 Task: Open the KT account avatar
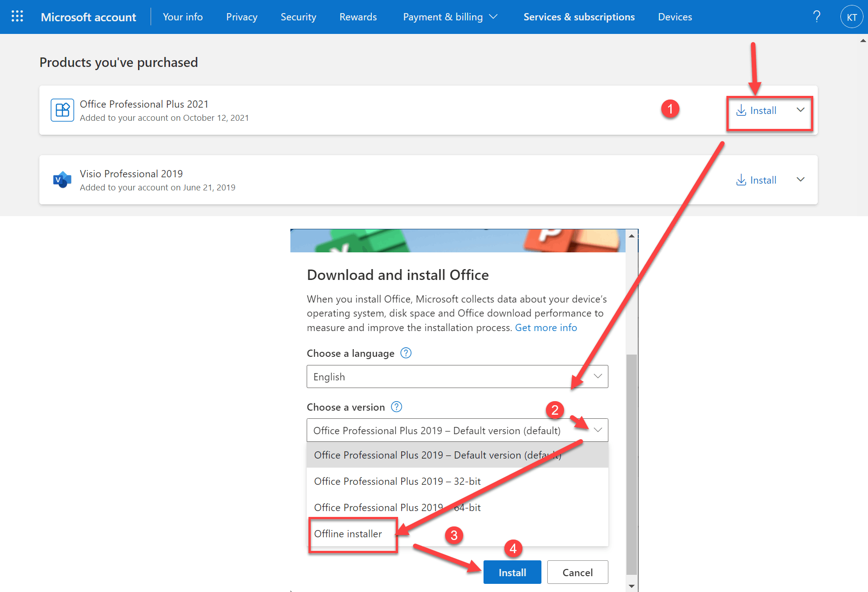coord(852,17)
